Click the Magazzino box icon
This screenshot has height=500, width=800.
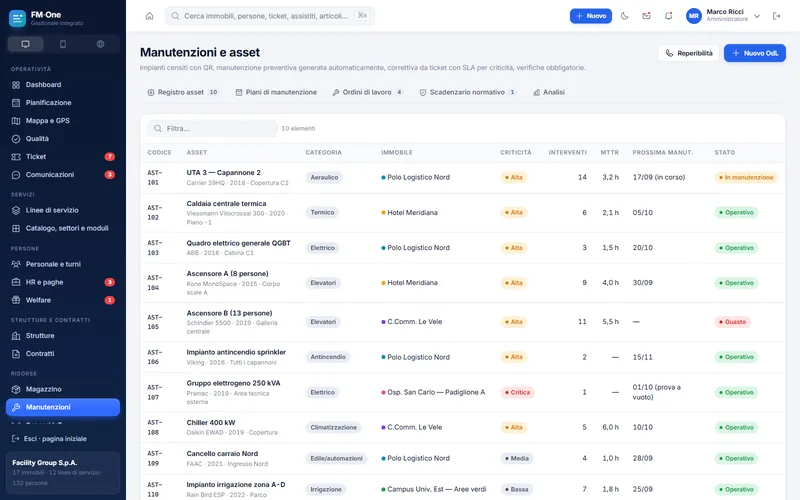point(16,389)
